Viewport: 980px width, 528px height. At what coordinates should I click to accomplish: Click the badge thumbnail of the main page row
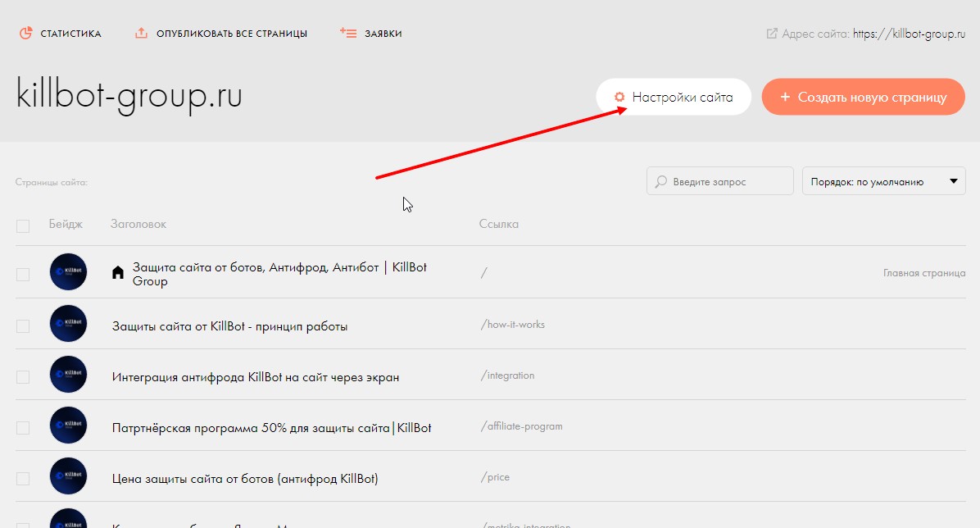point(68,271)
